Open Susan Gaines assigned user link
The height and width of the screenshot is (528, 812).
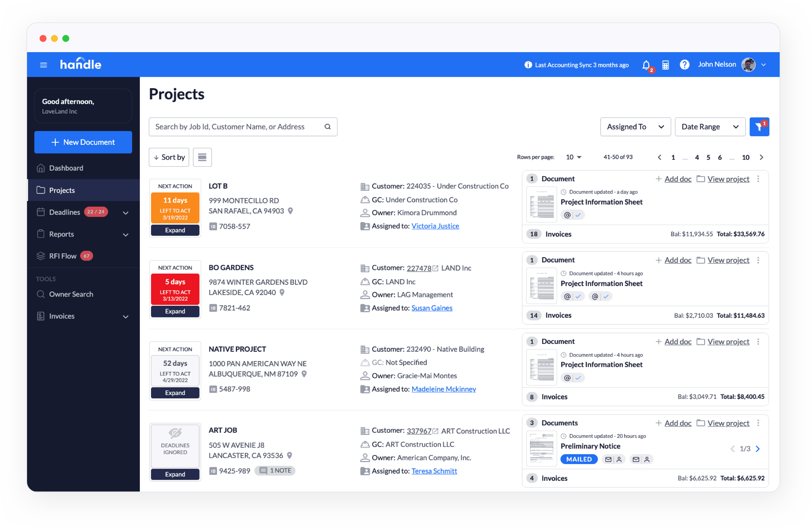pyautogui.click(x=431, y=308)
